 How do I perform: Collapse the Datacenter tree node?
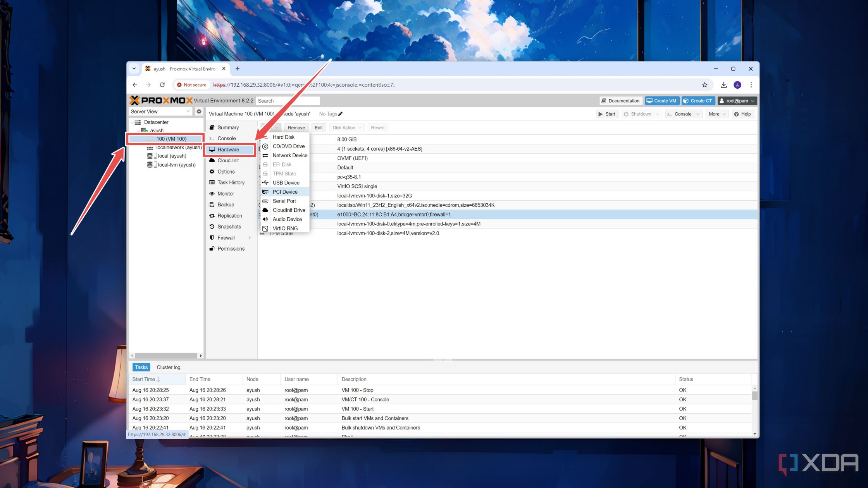[132, 122]
